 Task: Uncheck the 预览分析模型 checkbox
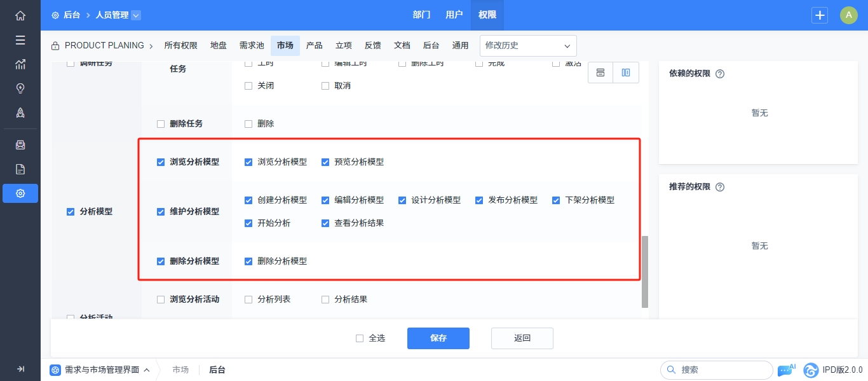pos(325,162)
